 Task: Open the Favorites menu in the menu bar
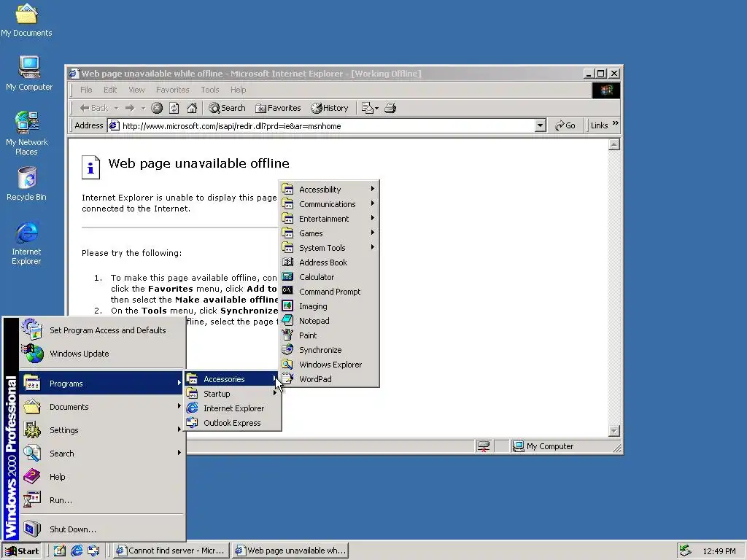pyautogui.click(x=172, y=90)
